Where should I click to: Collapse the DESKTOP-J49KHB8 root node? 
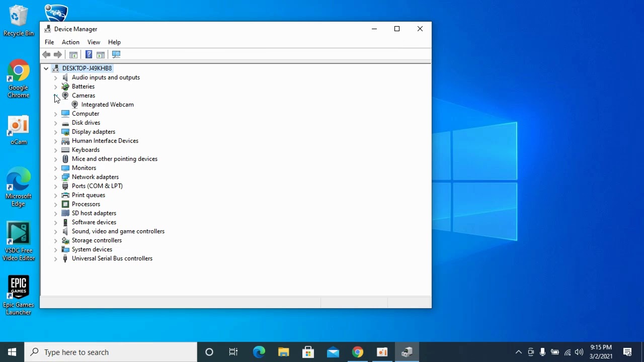[46, 68]
